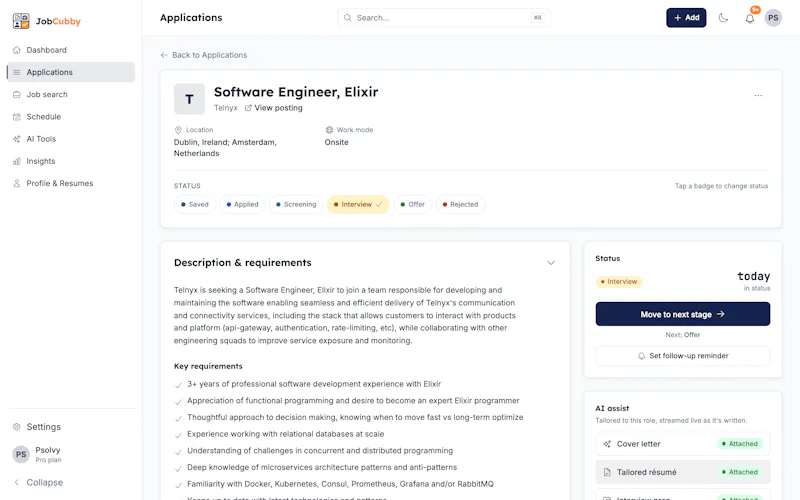Set follow-up reminder
This screenshot has width=800, height=500.
(x=683, y=356)
